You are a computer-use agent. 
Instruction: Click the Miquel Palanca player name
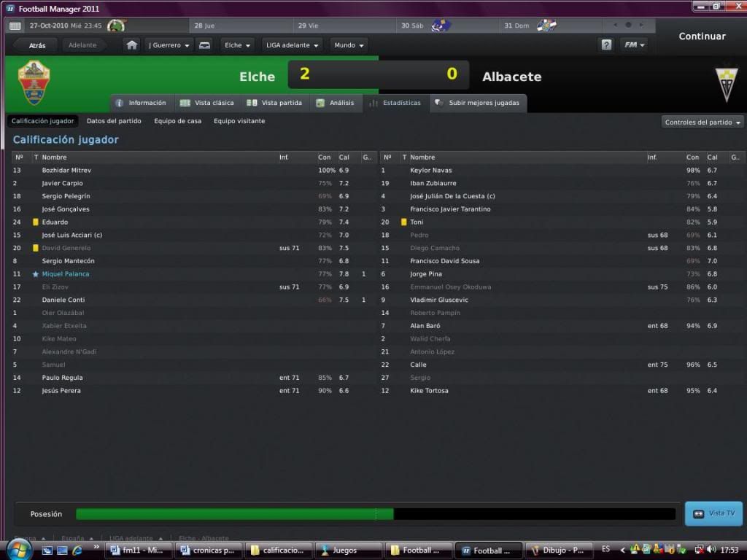click(x=65, y=274)
